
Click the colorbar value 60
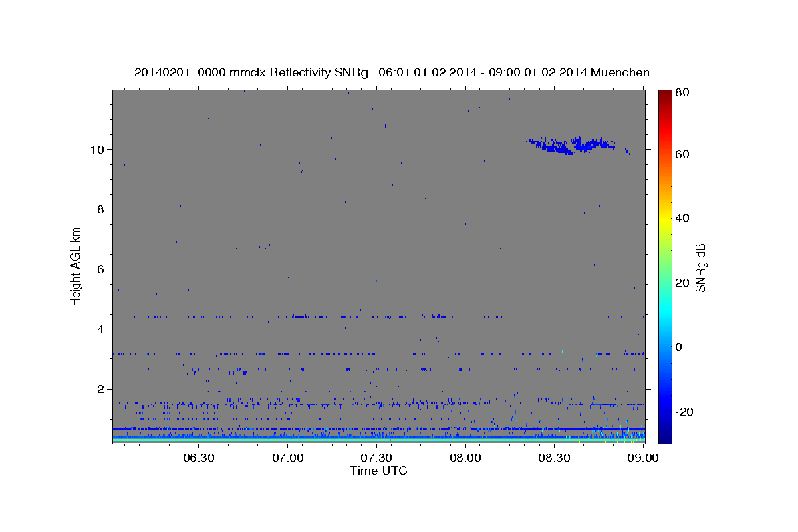point(684,154)
